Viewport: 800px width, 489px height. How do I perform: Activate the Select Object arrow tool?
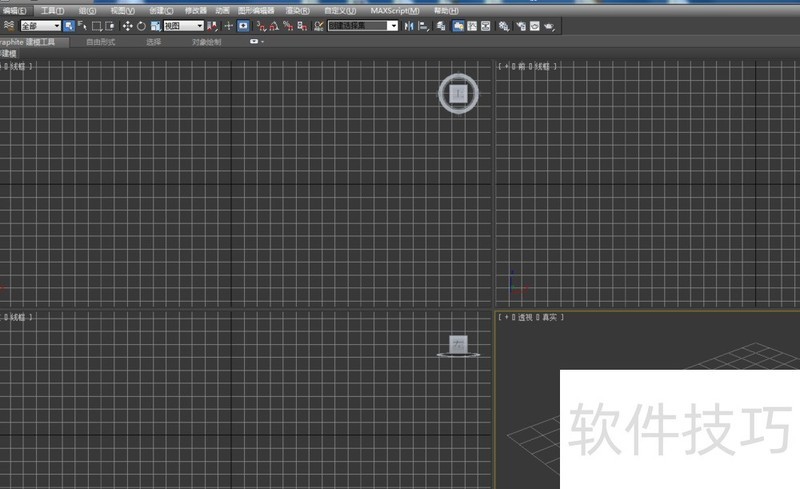coord(69,25)
